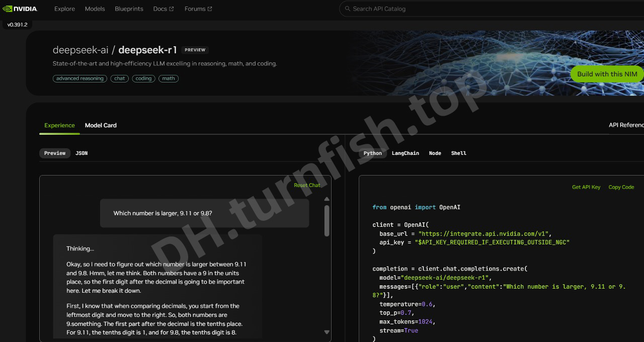644x342 pixels.
Task: Open the API Reference link
Action: click(x=626, y=125)
